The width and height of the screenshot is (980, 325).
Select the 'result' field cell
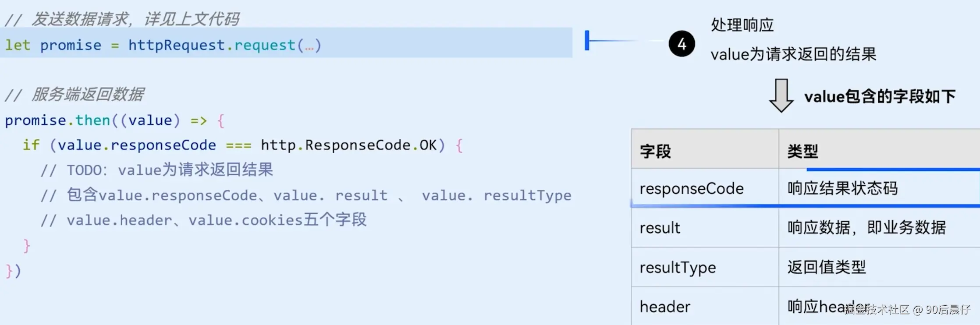660,228
